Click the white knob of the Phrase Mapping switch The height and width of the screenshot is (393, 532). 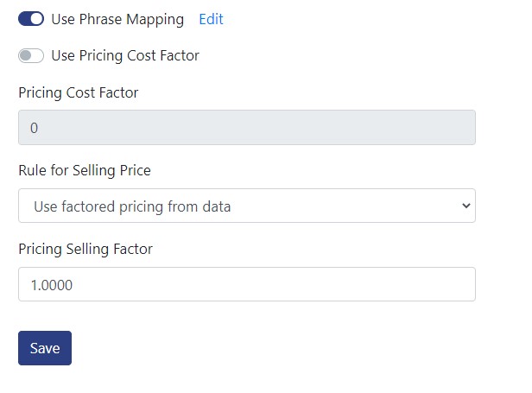36,19
